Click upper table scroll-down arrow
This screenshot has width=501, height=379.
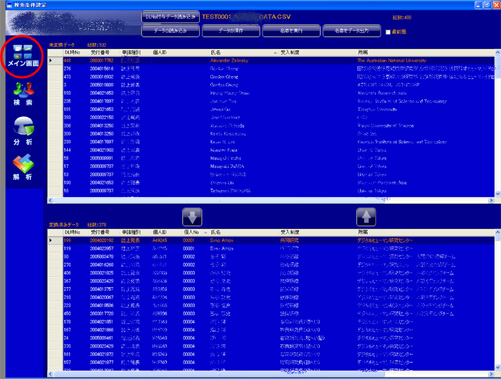pyautogui.click(x=498, y=194)
